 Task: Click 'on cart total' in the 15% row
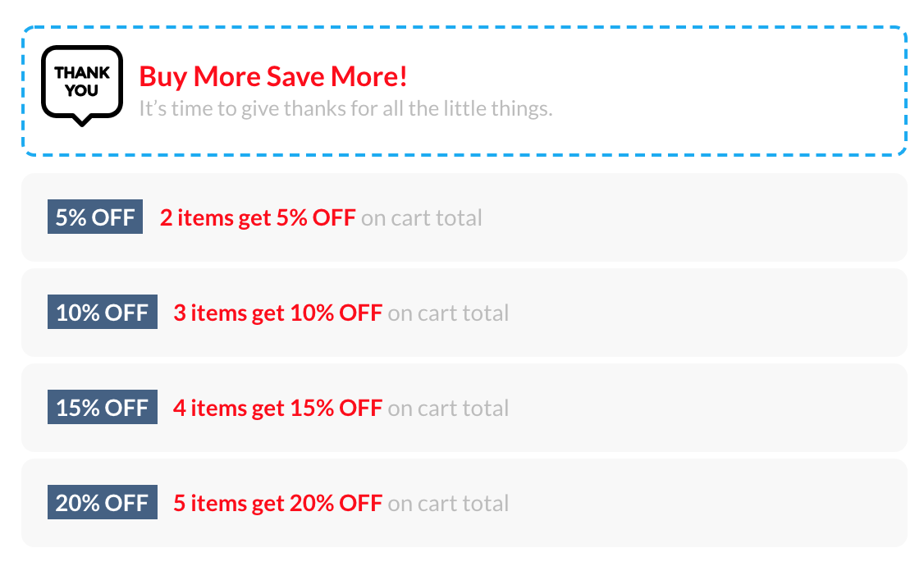(448, 409)
